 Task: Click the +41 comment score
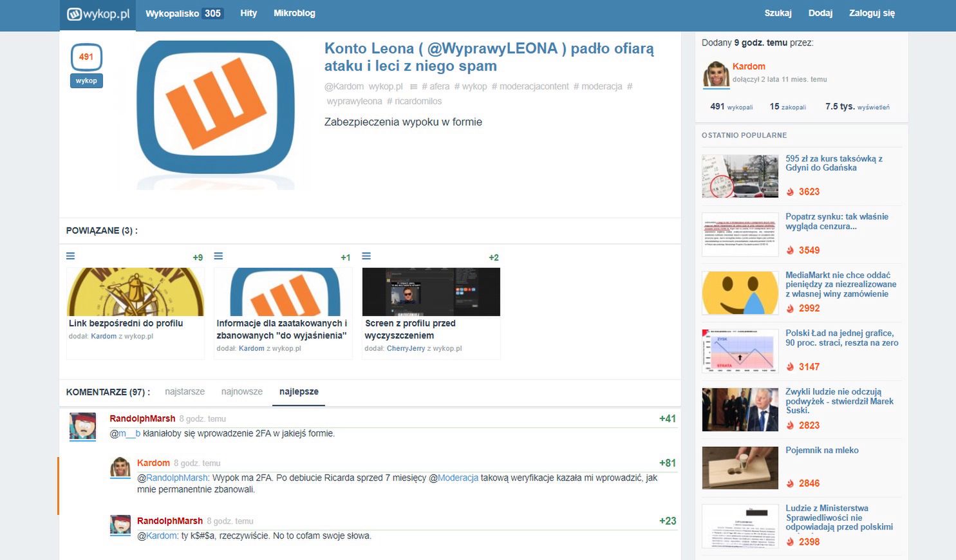click(x=668, y=418)
